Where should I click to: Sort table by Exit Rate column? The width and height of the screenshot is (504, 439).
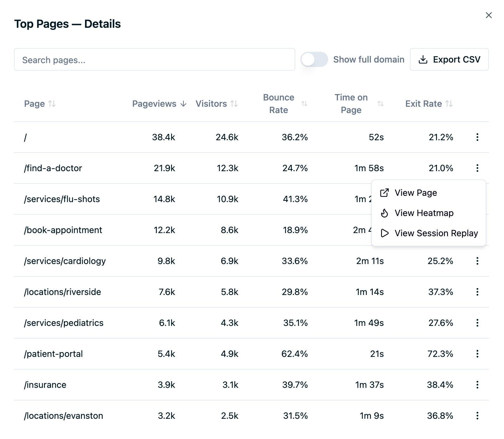pos(429,104)
